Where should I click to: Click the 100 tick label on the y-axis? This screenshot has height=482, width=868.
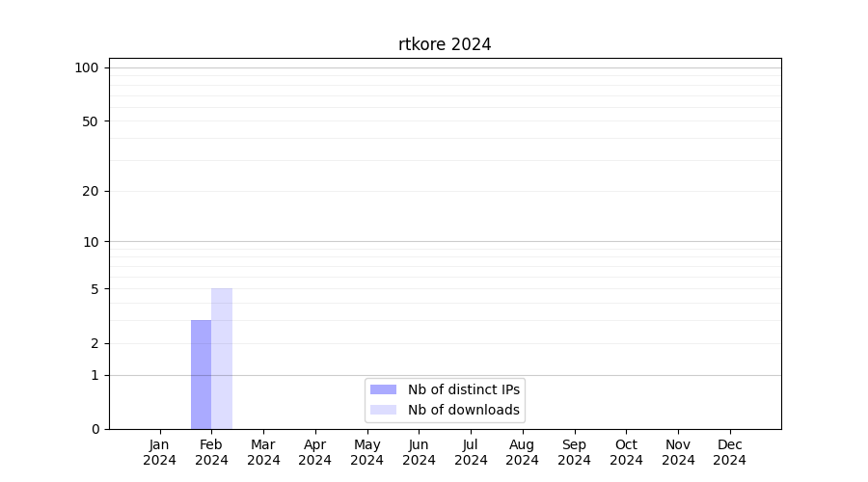click(x=87, y=67)
